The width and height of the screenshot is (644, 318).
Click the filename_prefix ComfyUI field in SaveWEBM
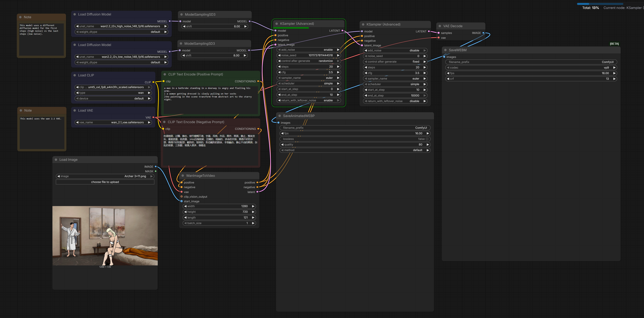coord(531,62)
